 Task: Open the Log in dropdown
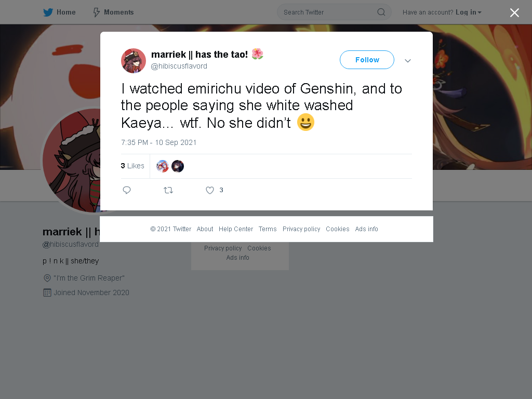click(x=469, y=12)
